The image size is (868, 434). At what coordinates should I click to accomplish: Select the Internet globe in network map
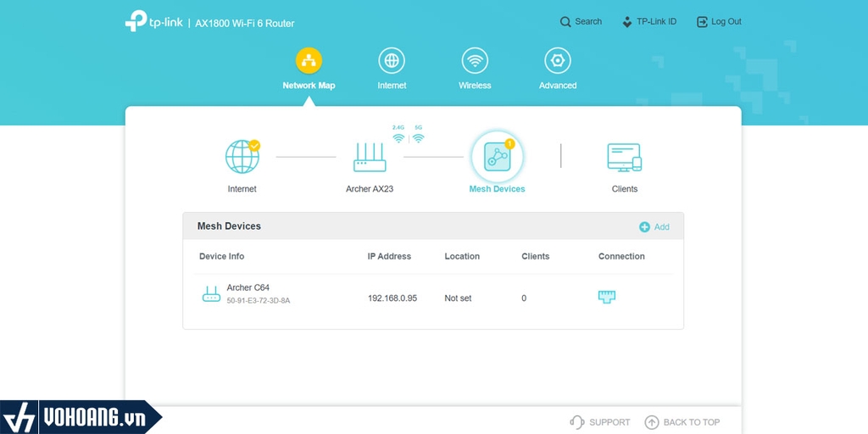[x=242, y=157]
